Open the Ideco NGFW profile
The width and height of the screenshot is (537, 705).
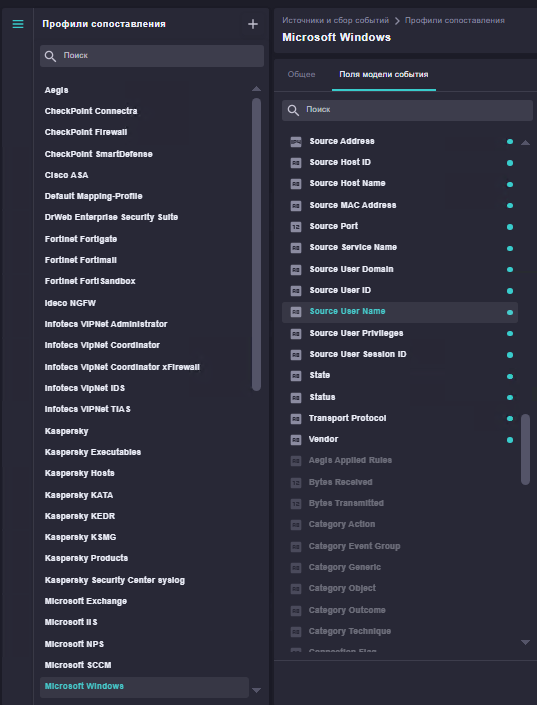click(70, 303)
